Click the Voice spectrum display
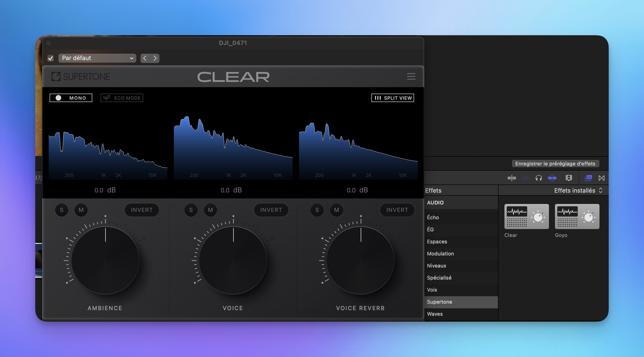The height and width of the screenshot is (357, 644). [233, 147]
